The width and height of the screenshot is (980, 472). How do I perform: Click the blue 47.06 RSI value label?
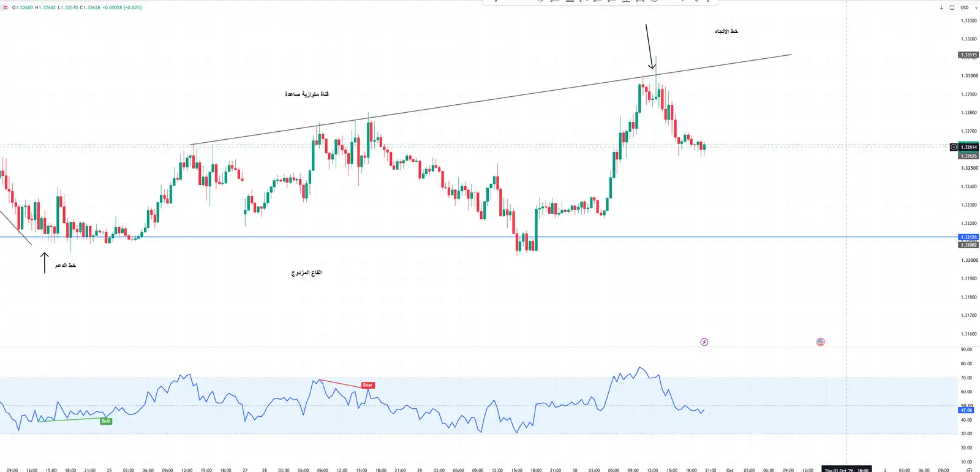coord(967,409)
